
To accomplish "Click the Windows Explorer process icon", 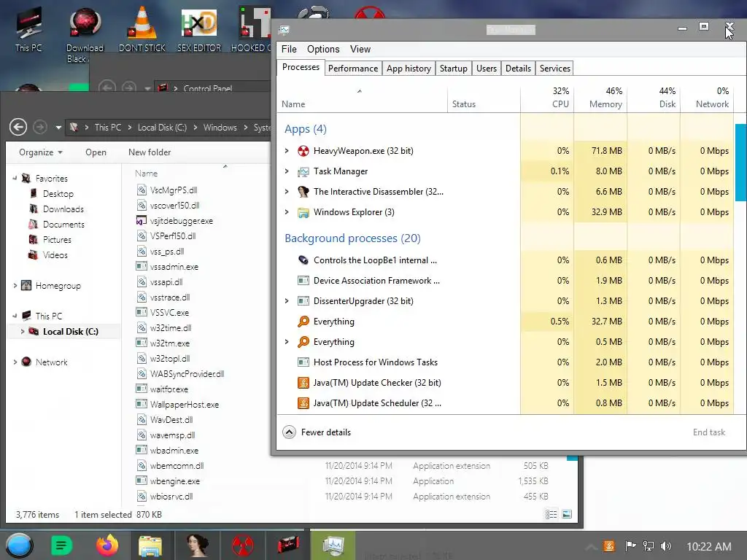I will (x=303, y=212).
